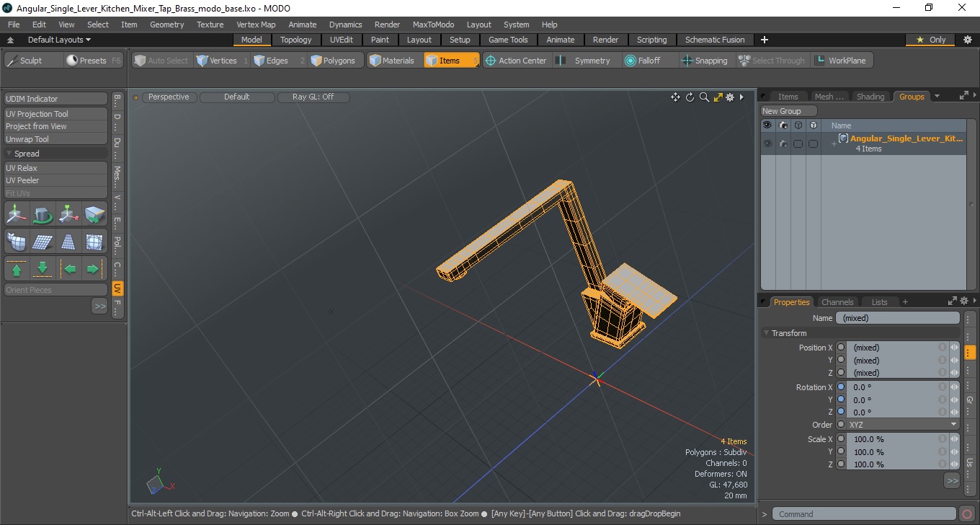Click the viewport zoom magnifier icon
The height and width of the screenshot is (525, 980).
pyautogui.click(x=704, y=97)
